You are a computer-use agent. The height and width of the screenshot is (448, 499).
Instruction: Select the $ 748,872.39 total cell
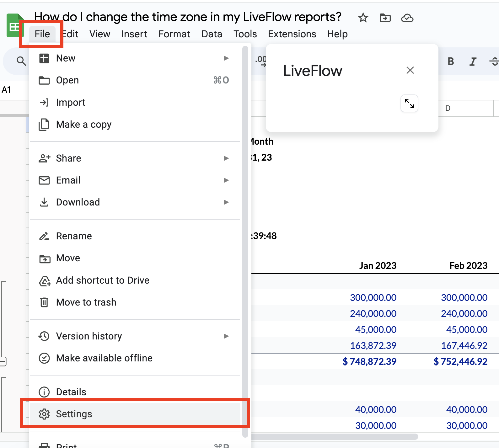[x=369, y=362]
